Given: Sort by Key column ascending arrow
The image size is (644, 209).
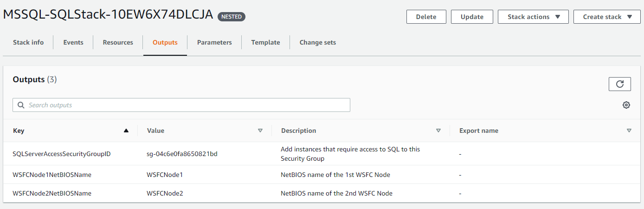Looking at the screenshot, I should coord(126,131).
